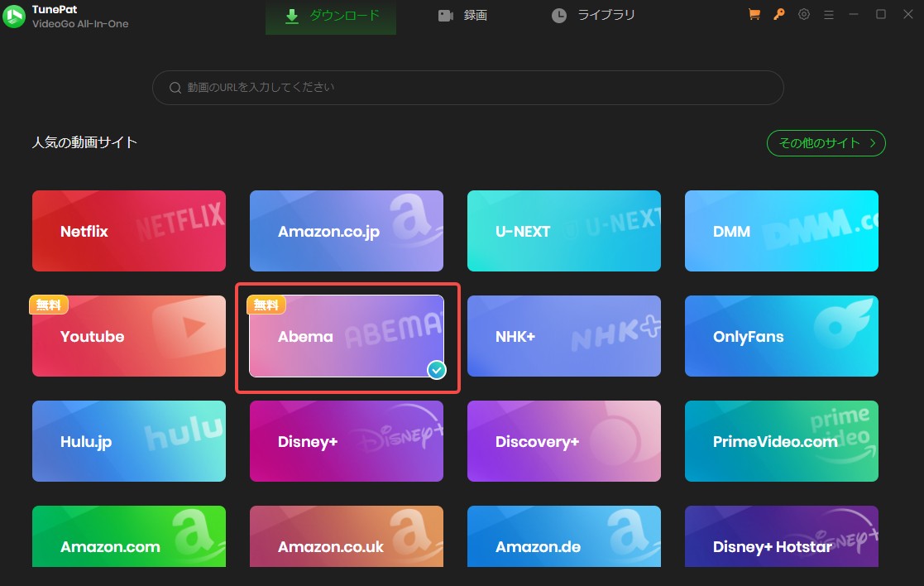Expand その他のサイト to see more sites
Image resolution: width=924 pixels, height=586 pixels.
pos(826,142)
